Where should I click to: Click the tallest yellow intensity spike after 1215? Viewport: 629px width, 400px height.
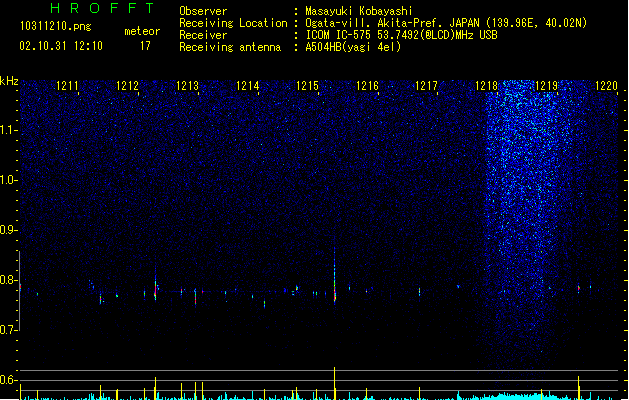[x=335, y=383]
